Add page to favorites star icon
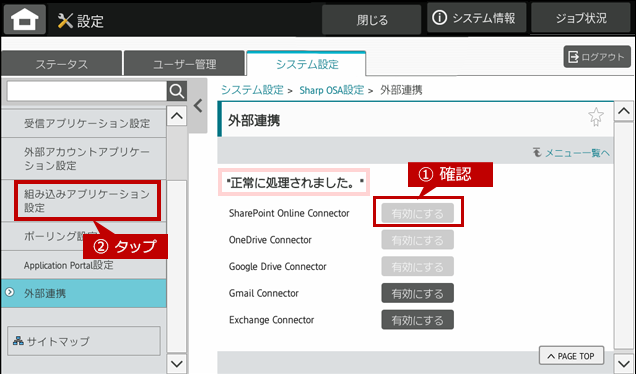636x374 pixels. tap(596, 117)
